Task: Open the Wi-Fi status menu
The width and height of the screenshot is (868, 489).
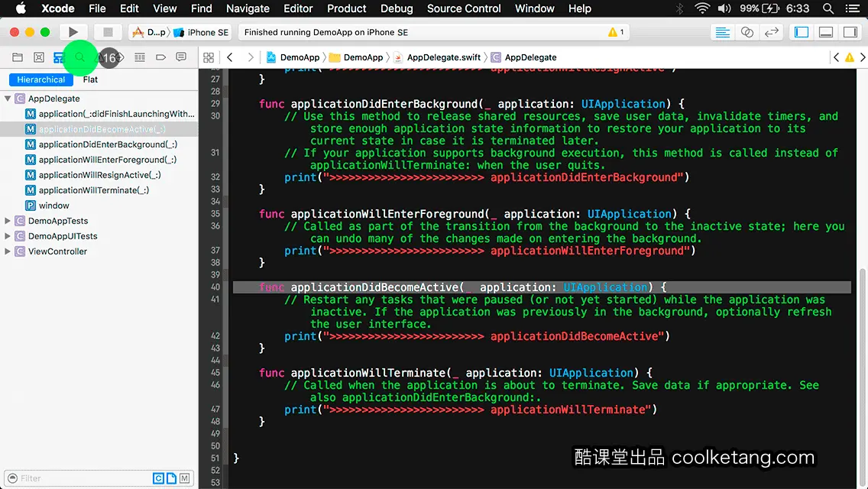Action: point(702,8)
